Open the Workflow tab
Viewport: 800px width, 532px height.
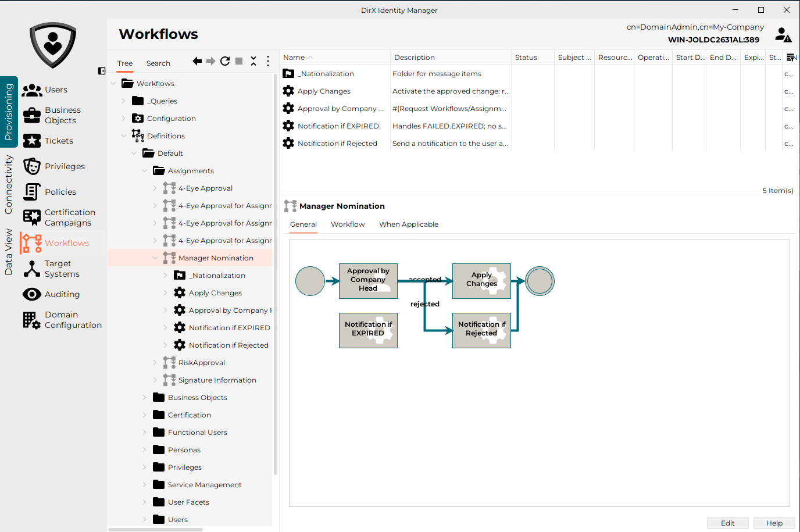pos(348,224)
